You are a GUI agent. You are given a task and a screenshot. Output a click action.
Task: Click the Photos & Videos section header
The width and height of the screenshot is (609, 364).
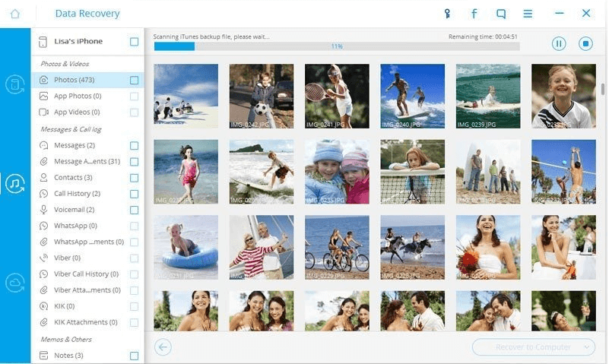65,64
